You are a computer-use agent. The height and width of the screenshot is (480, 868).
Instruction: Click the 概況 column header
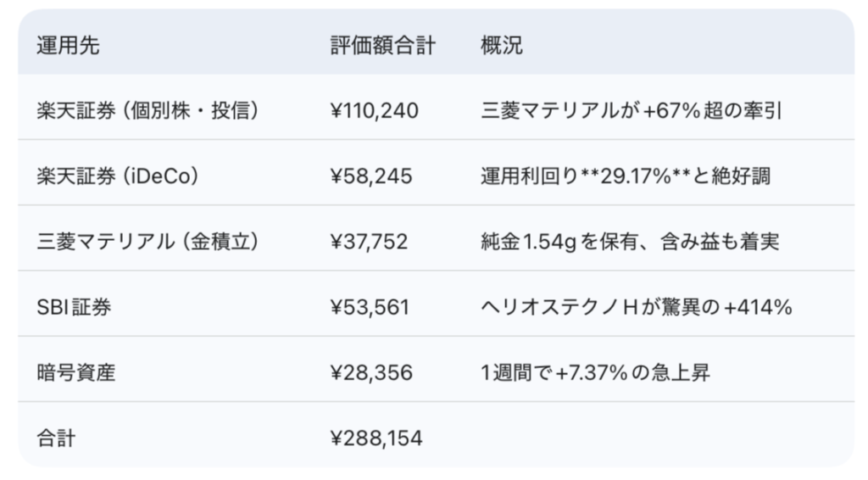(501, 45)
